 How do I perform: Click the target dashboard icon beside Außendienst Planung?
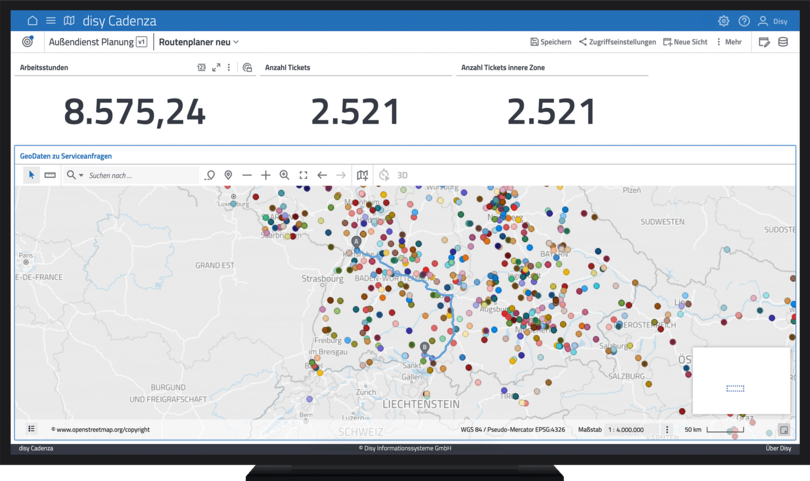click(x=28, y=41)
